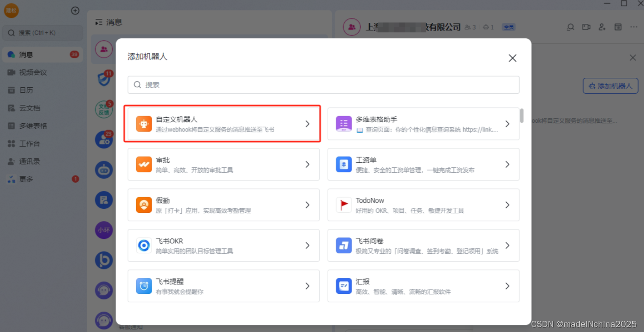Screen dimensions: 644x332
Task: Click the 假勤 attendance icon
Action: point(144,205)
